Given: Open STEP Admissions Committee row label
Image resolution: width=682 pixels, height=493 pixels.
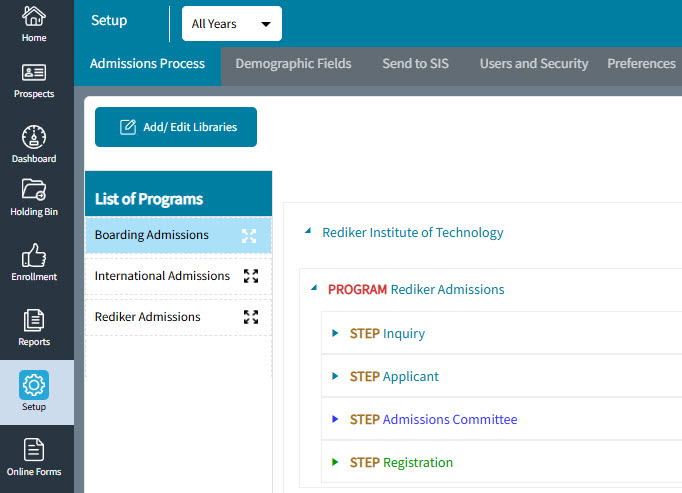Looking at the screenshot, I should coord(434,419).
